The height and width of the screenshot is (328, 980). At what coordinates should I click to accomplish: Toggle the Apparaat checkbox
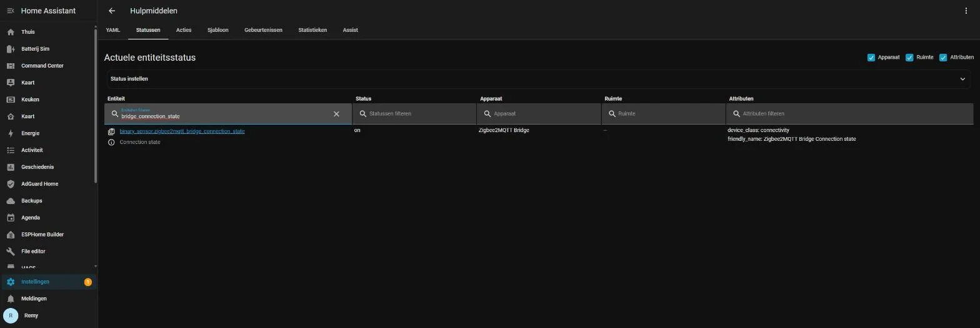[871, 58]
